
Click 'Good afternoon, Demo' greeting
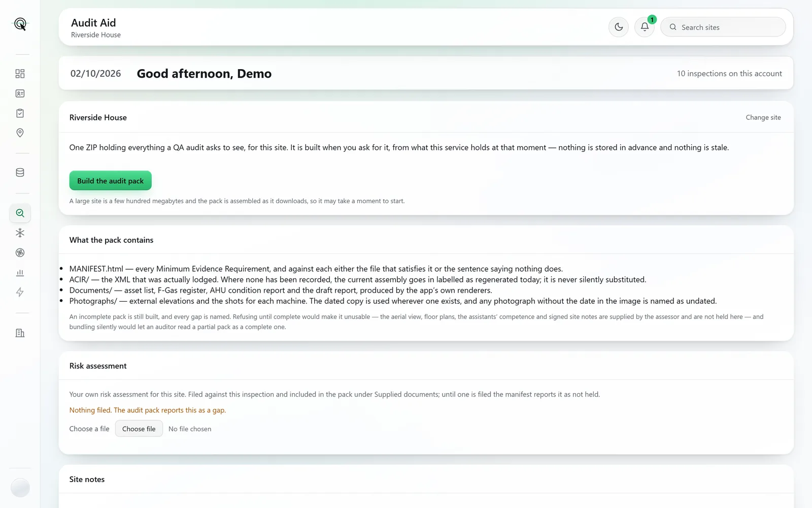[x=204, y=74]
